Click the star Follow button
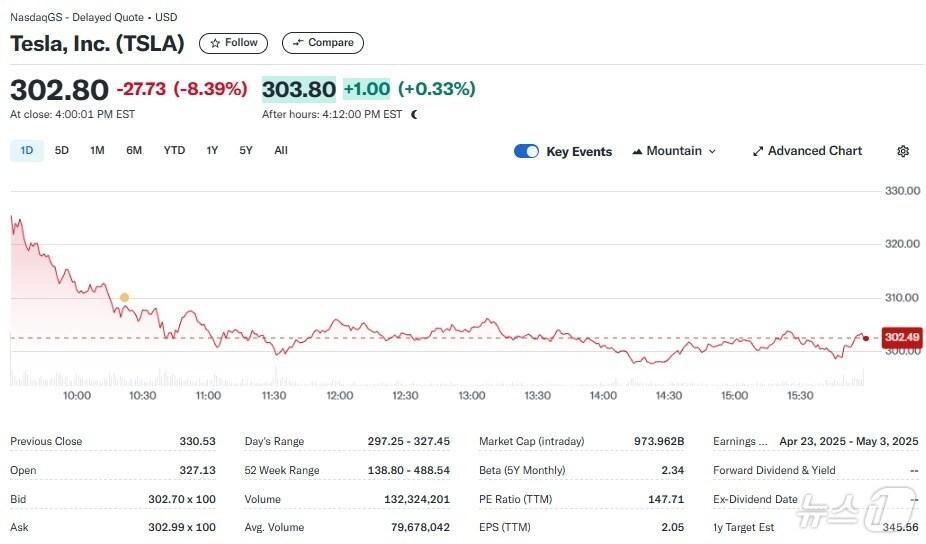This screenshot has width=926, height=544. (x=233, y=43)
